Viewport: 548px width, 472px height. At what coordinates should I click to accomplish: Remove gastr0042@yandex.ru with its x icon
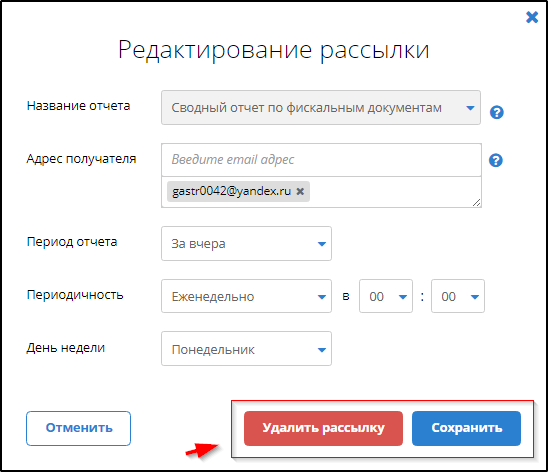[x=300, y=191]
